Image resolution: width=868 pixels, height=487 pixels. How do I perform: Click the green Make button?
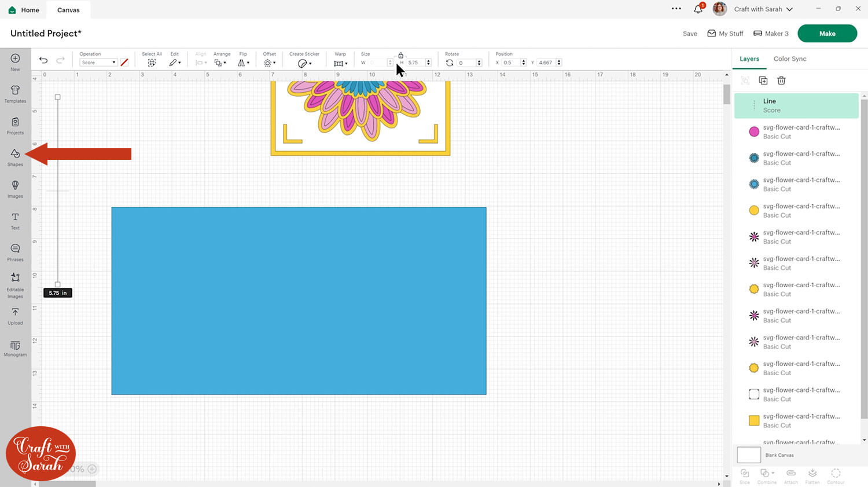(x=827, y=34)
